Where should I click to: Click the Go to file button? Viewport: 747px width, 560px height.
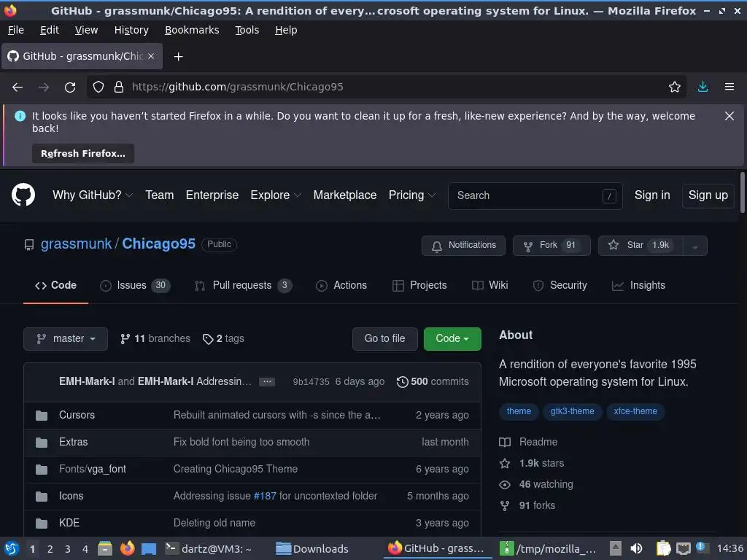pos(384,338)
